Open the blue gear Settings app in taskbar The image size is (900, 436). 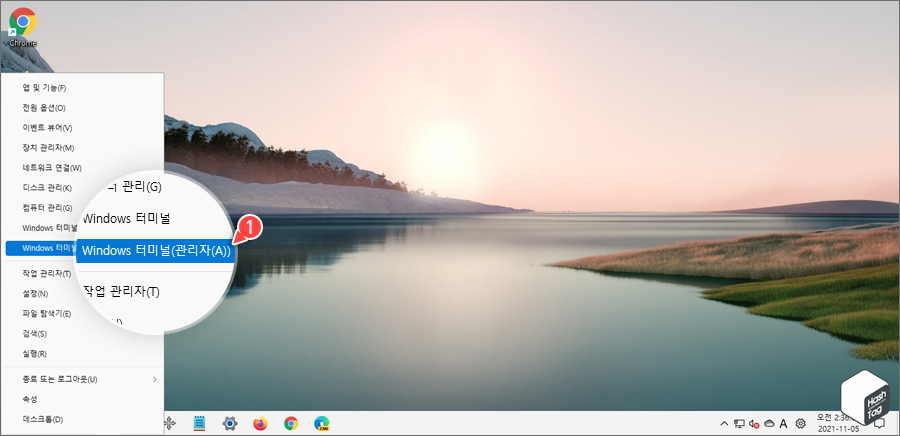230,423
